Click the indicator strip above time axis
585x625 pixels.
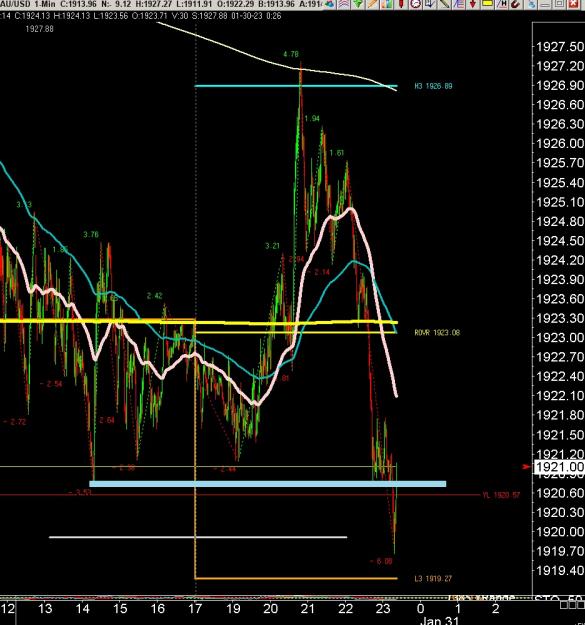coord(266,598)
